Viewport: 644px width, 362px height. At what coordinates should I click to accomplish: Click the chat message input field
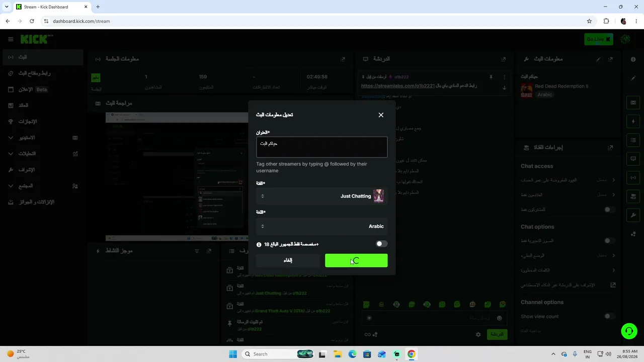coord(435,318)
